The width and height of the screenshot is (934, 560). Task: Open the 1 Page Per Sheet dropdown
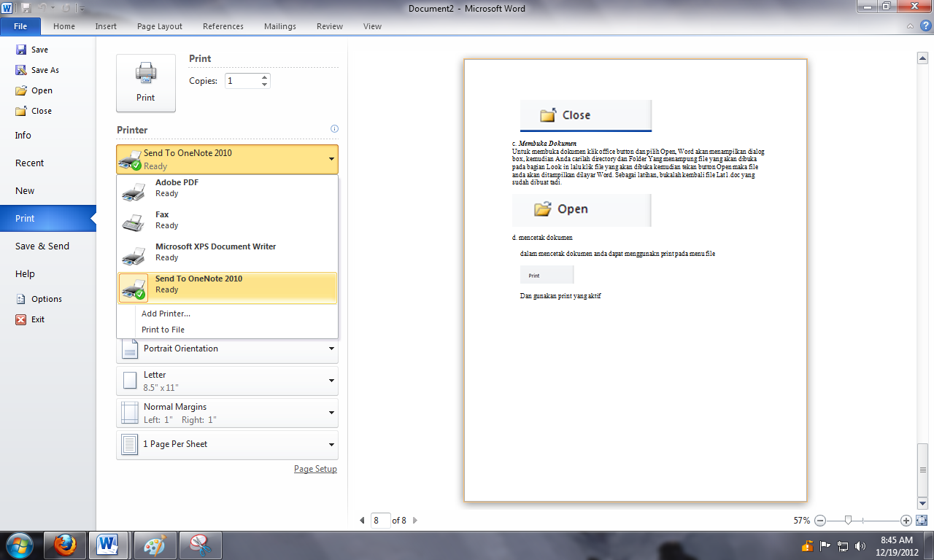227,444
